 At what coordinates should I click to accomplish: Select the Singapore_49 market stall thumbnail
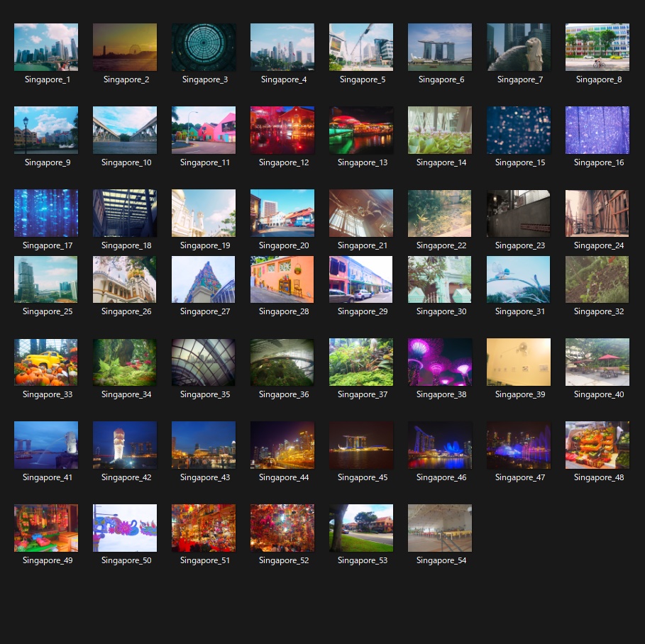point(46,528)
